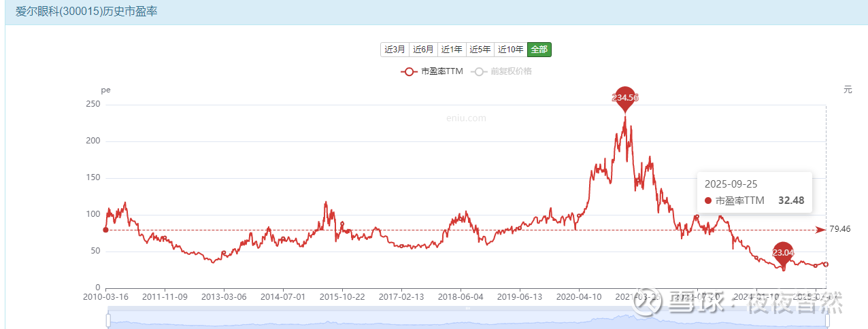The height and width of the screenshot is (329, 868).
Task: Toggle the 前复权价格 legend series
Action: pyautogui.click(x=502, y=71)
